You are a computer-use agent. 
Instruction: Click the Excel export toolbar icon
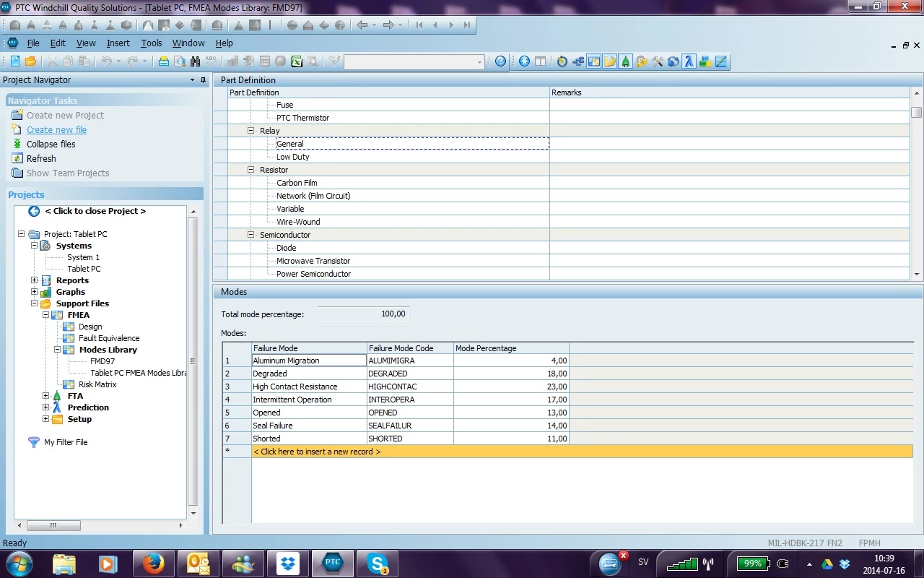click(296, 61)
